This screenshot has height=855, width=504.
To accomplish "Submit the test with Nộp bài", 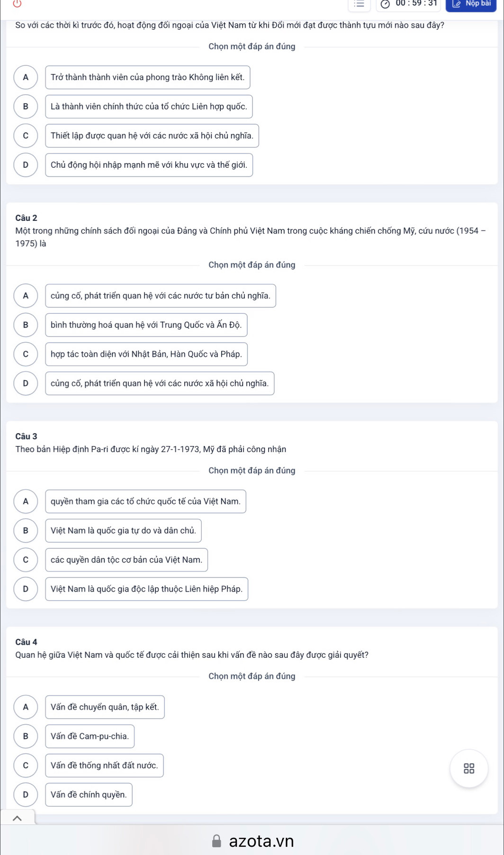I will point(471,4).
